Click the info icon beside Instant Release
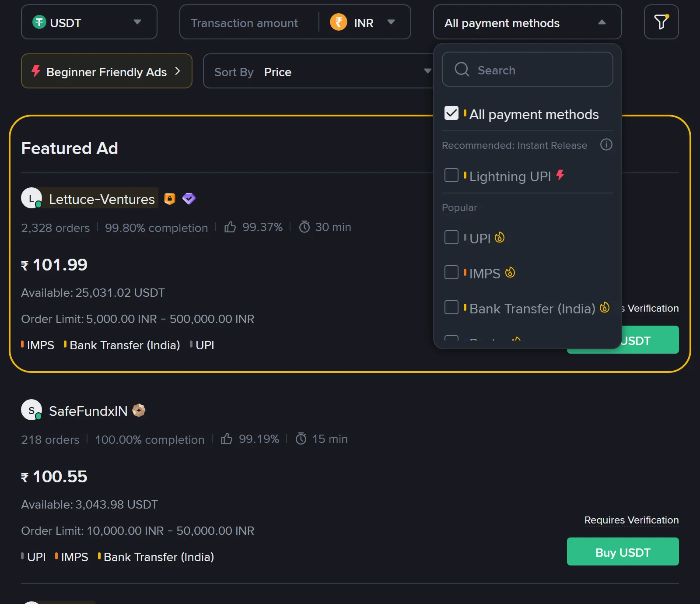The width and height of the screenshot is (700, 604). tap(606, 144)
